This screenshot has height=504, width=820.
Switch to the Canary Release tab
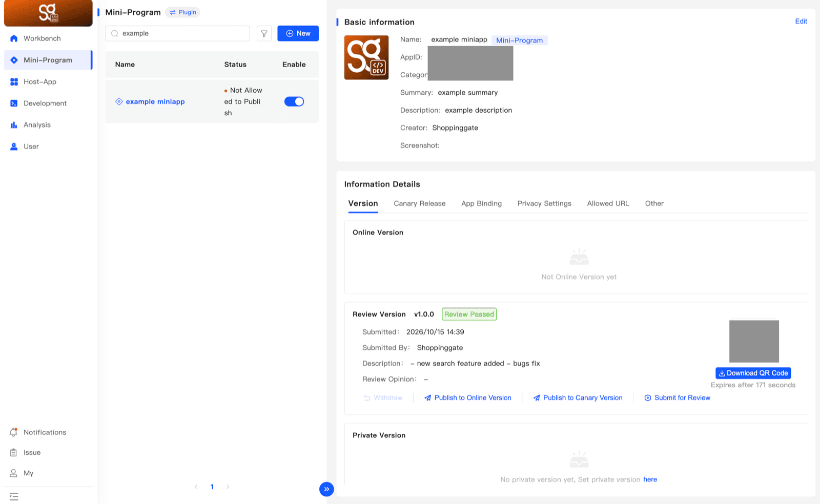(420, 203)
